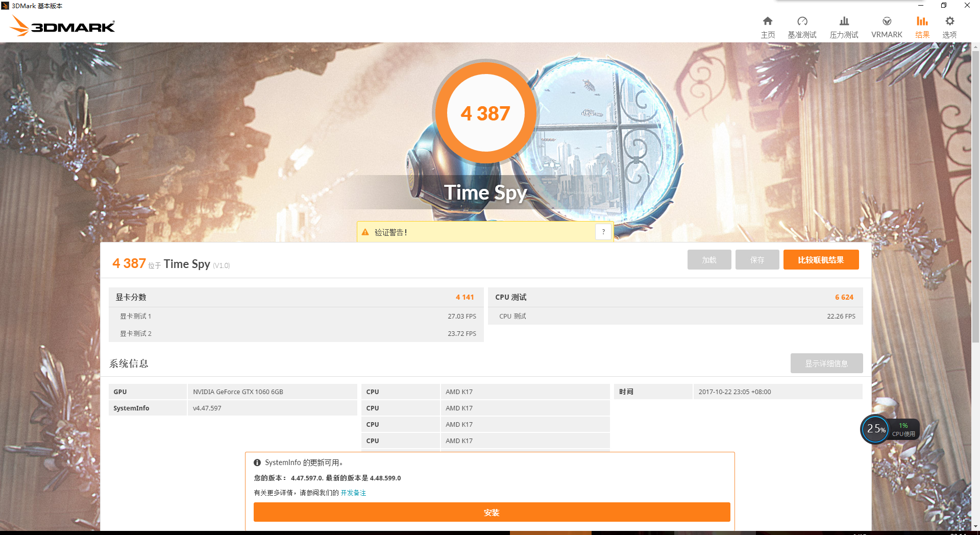980x535 pixels.
Task: Click the 时间 label cell
Action: click(x=653, y=392)
